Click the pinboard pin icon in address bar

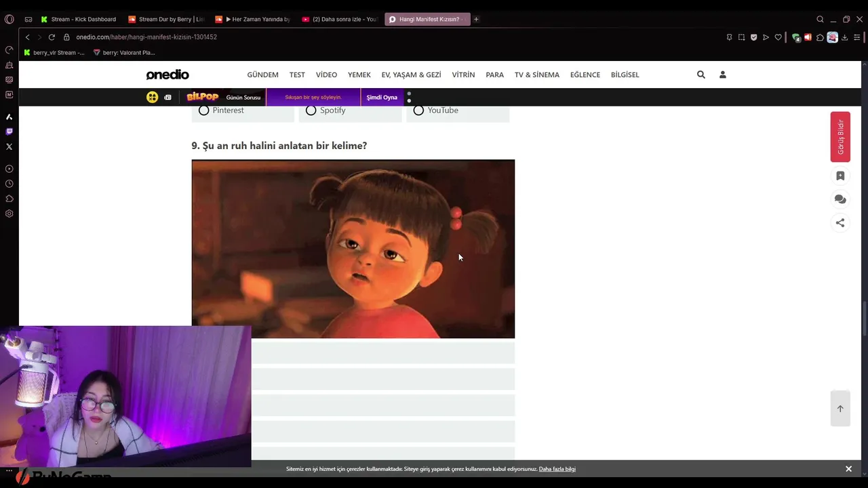pos(729,37)
